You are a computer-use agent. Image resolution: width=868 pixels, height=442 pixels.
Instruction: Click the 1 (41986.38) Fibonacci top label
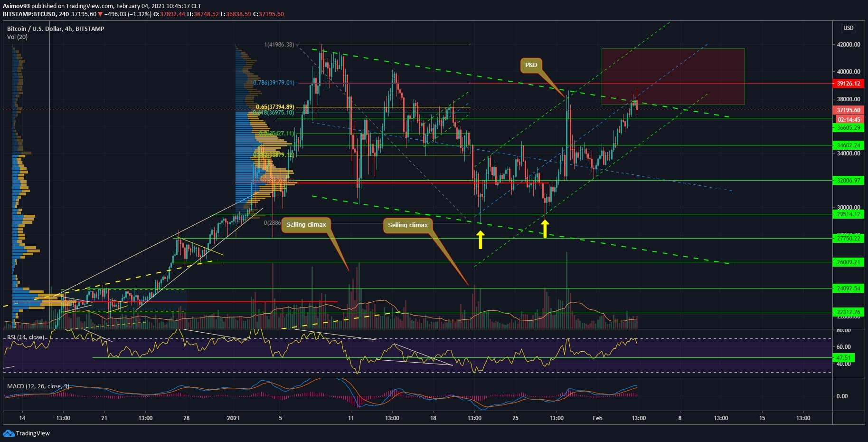pyautogui.click(x=279, y=45)
